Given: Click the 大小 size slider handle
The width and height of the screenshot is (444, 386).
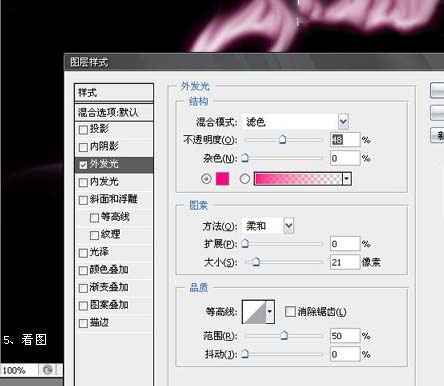Looking at the screenshot, I should click(256, 262).
